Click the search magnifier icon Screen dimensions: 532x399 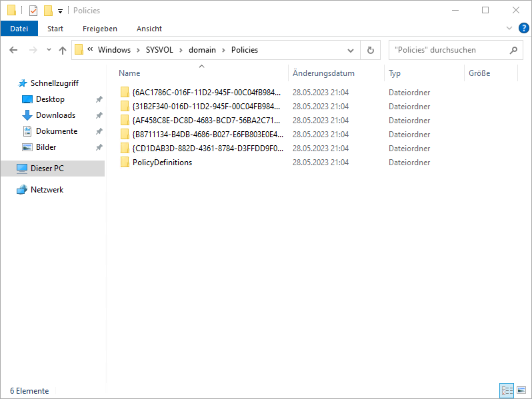coord(513,50)
